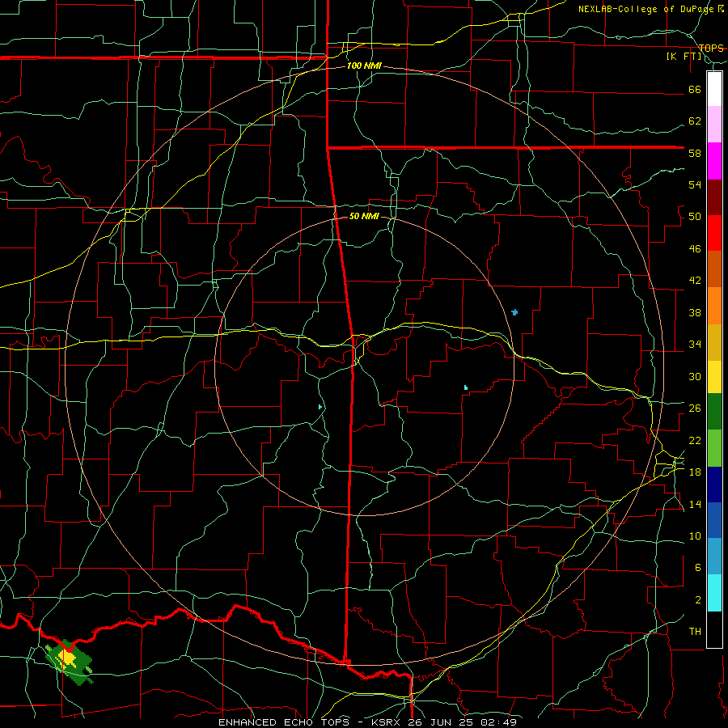Click the TOPS legend title
Screen dimensions: 728x728
tap(711, 48)
